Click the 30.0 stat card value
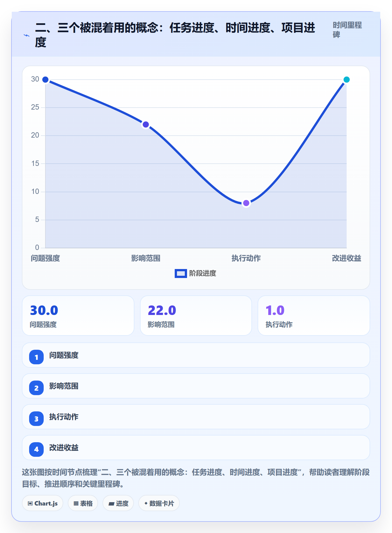 [44, 310]
